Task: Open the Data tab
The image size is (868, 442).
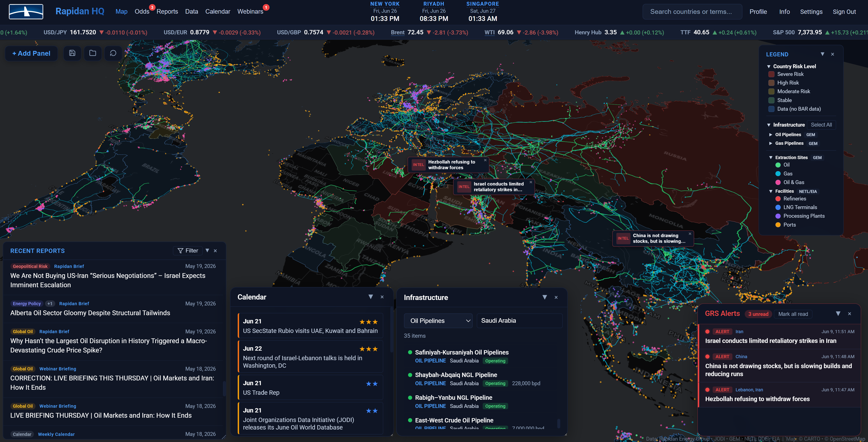Action: coord(191,11)
